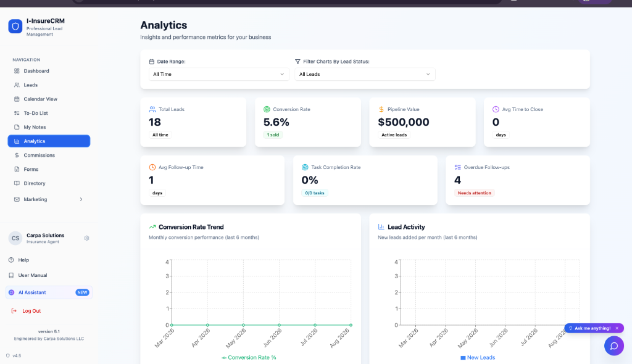
Task: Click the User Manual book icon
Action: (x=11, y=275)
